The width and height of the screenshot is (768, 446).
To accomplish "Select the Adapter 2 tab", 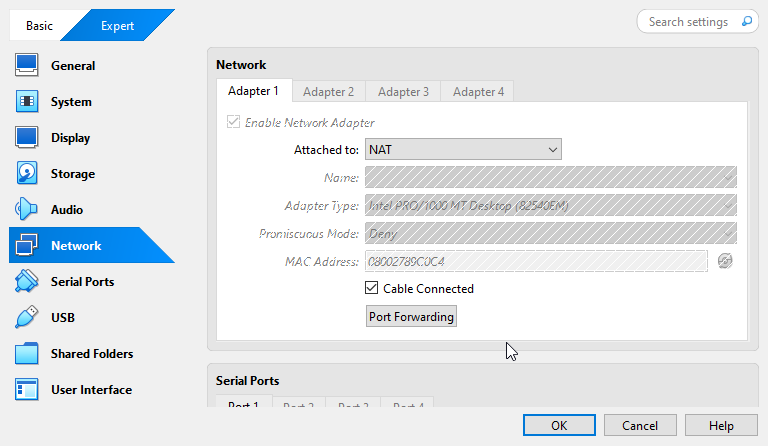I will click(x=328, y=92).
